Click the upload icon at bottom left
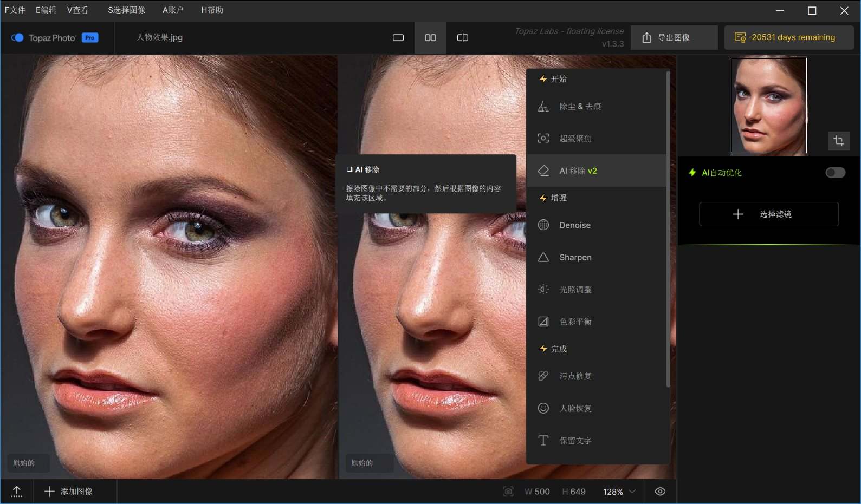 [17, 491]
